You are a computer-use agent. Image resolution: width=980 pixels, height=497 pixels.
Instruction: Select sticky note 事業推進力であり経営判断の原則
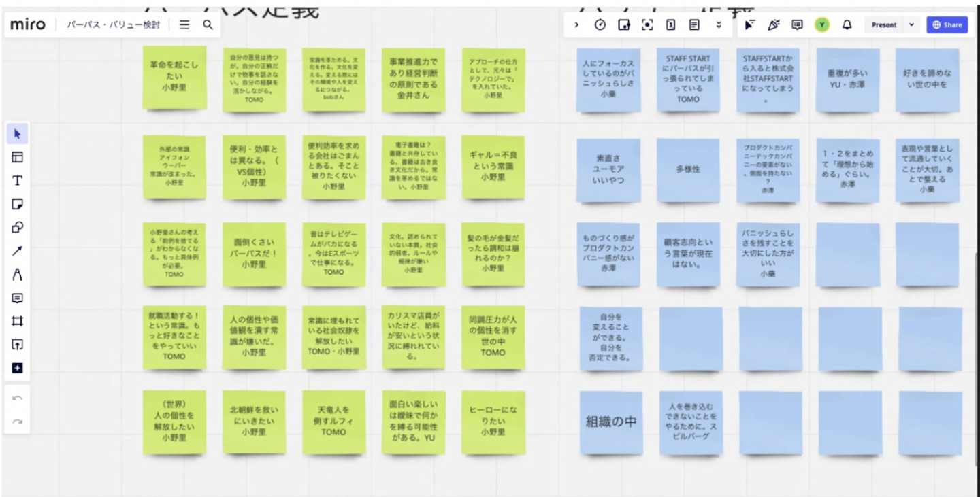click(414, 79)
